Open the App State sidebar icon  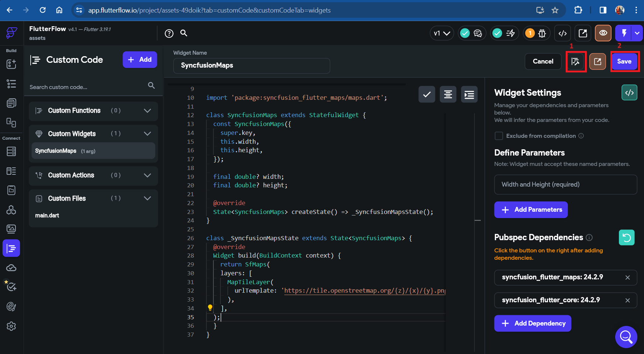pos(11,190)
